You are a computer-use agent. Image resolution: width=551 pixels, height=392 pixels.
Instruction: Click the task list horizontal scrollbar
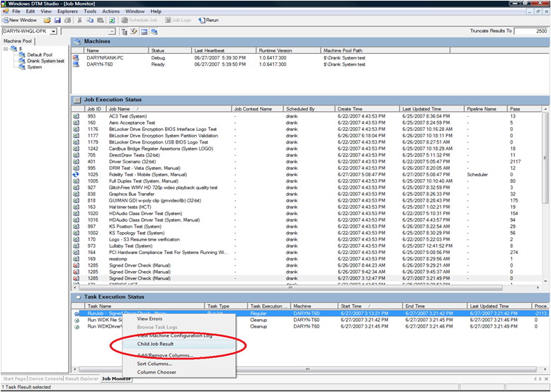point(307,369)
